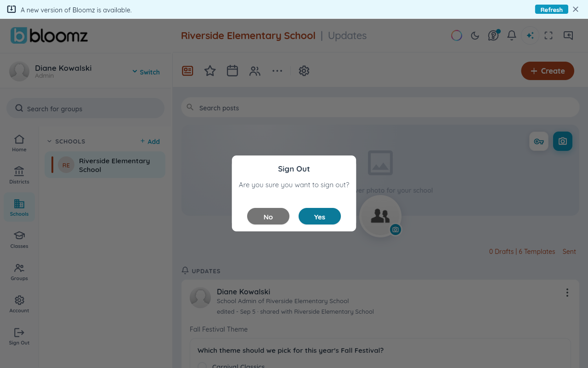Open Sent posts link
This screenshot has height=368, width=588.
tap(569, 252)
